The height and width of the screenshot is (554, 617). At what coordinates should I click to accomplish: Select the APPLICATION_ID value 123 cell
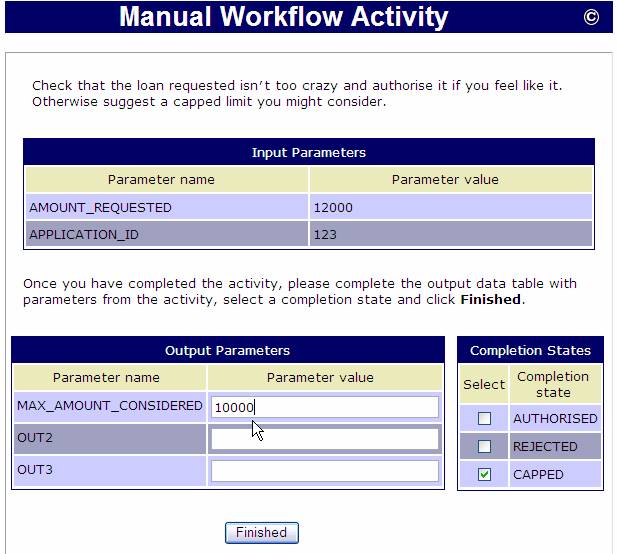click(450, 234)
